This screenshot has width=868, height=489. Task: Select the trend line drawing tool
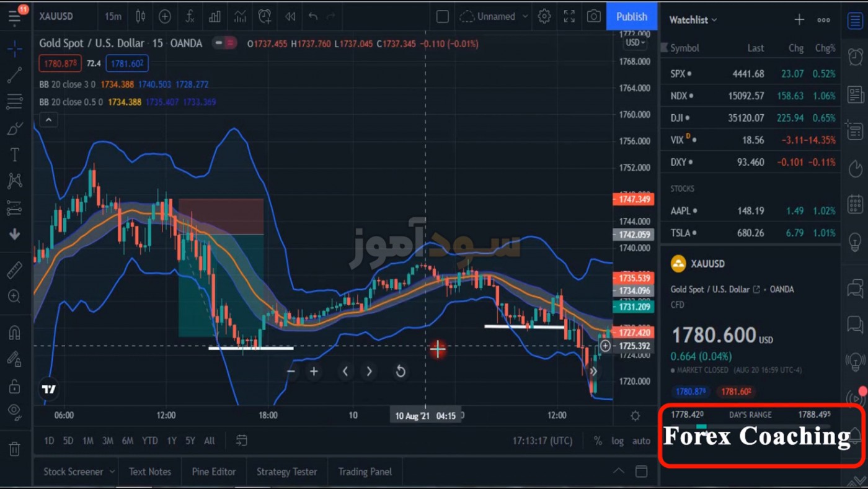coord(14,75)
